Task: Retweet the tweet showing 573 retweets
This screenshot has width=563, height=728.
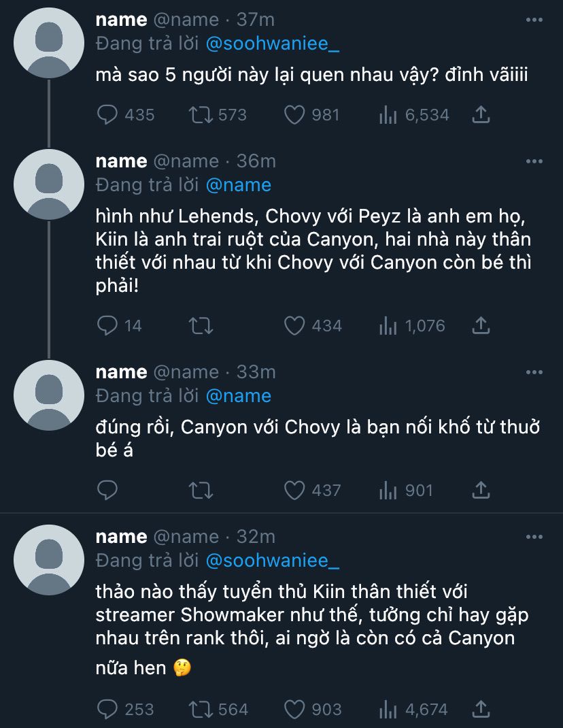Action: [x=201, y=115]
